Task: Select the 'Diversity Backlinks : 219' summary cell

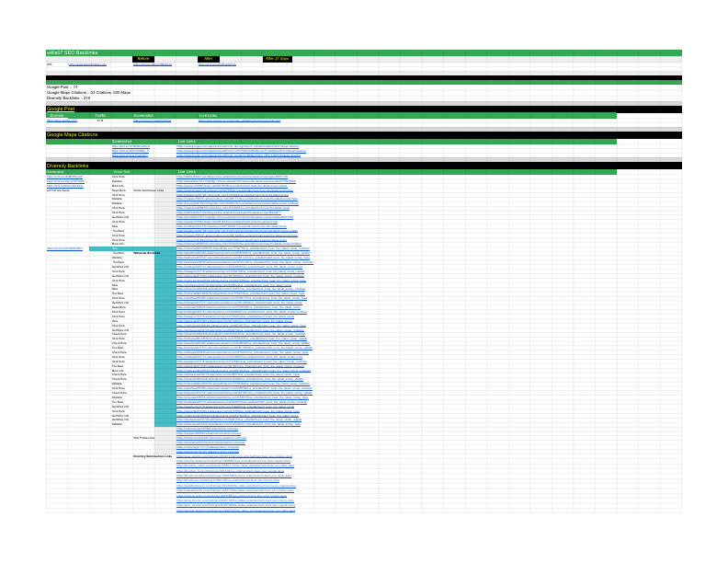Action: [x=68, y=98]
